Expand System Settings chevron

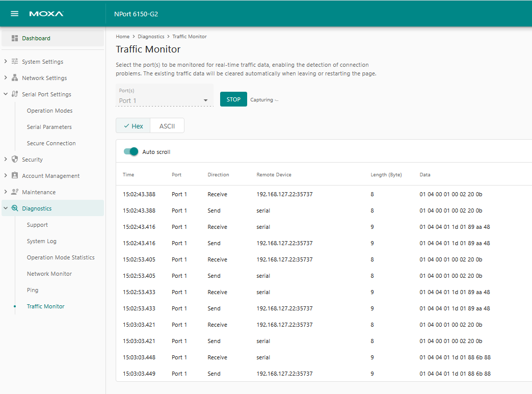tap(6, 62)
